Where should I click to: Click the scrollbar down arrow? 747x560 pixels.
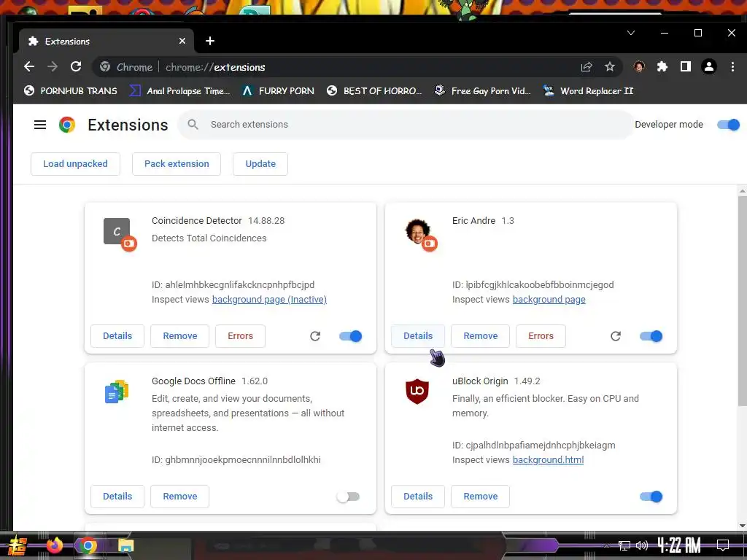click(x=742, y=526)
